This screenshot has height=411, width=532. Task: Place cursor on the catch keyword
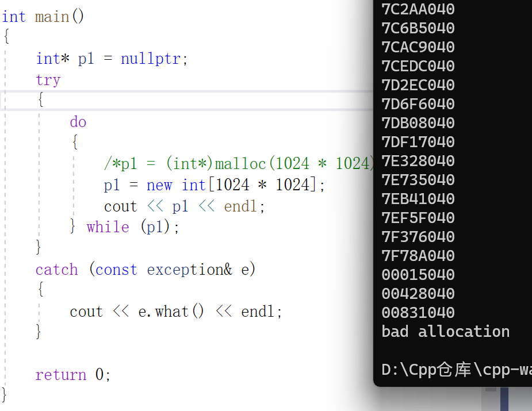tap(56, 269)
